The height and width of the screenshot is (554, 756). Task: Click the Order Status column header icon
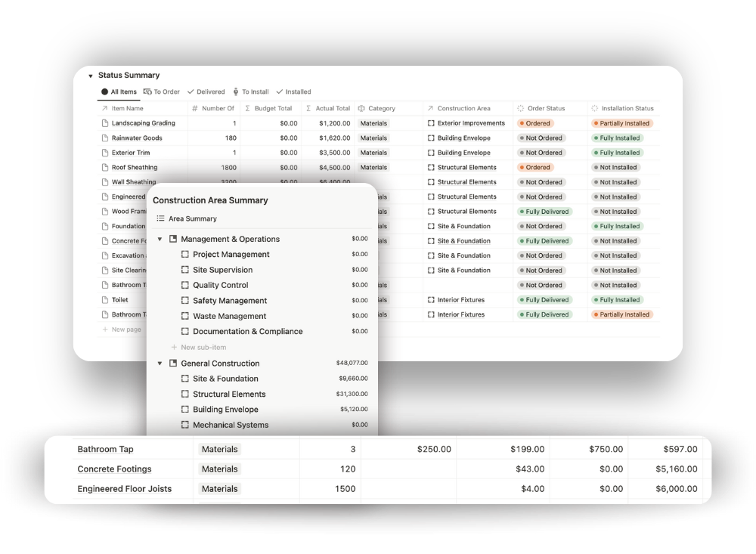coord(520,109)
